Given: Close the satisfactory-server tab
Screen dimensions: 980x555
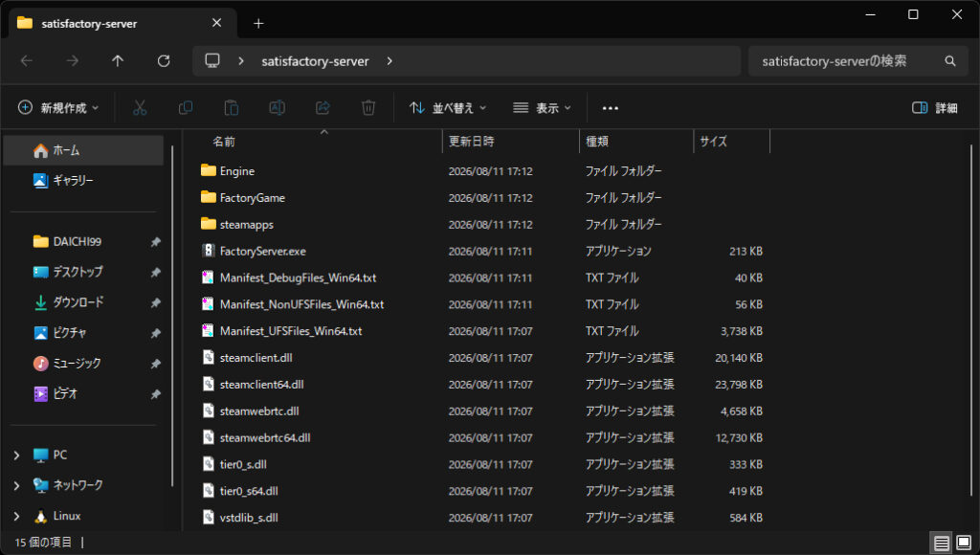Looking at the screenshot, I should tap(217, 23).
